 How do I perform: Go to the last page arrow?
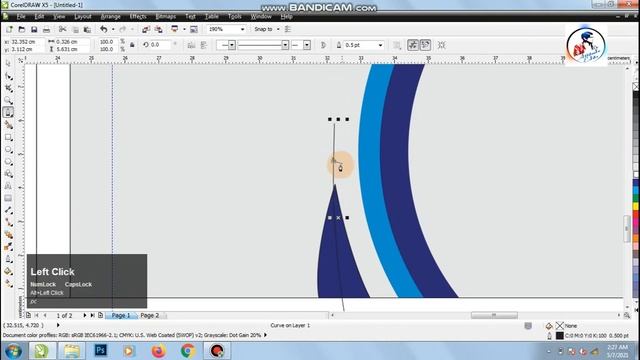(92, 316)
